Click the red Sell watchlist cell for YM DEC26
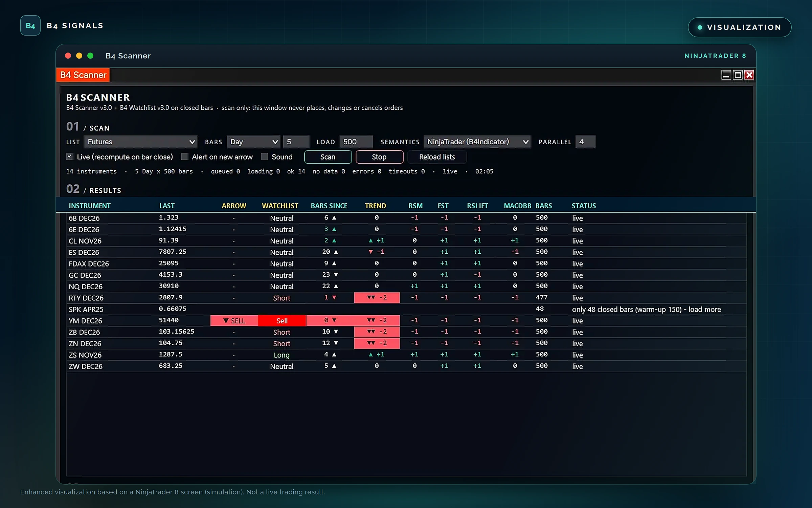812x508 pixels. 282,321
